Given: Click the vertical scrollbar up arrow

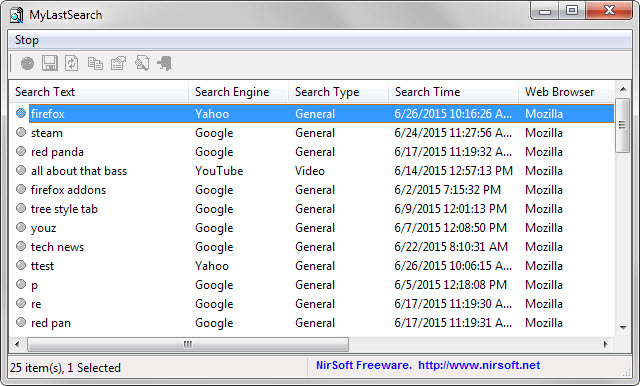Looking at the screenshot, I should coord(623,89).
